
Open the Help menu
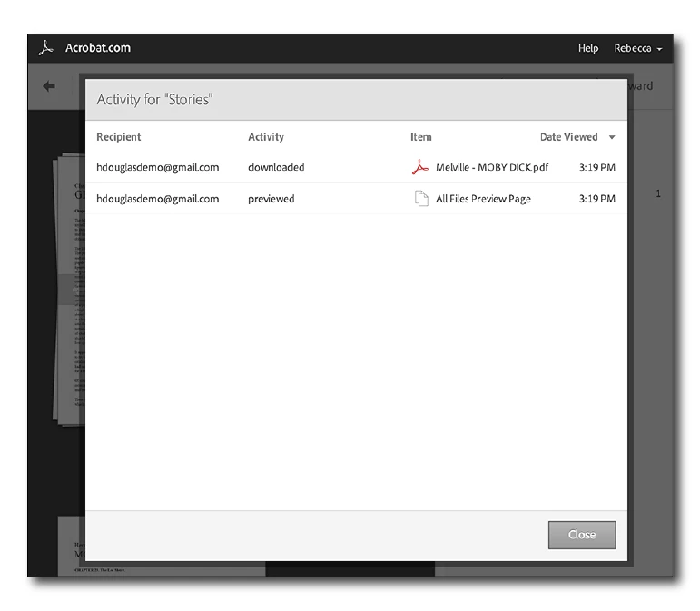pyautogui.click(x=588, y=48)
